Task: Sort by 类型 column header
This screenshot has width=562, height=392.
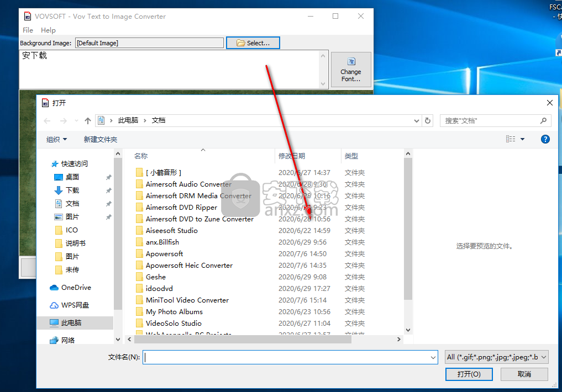Action: point(351,156)
